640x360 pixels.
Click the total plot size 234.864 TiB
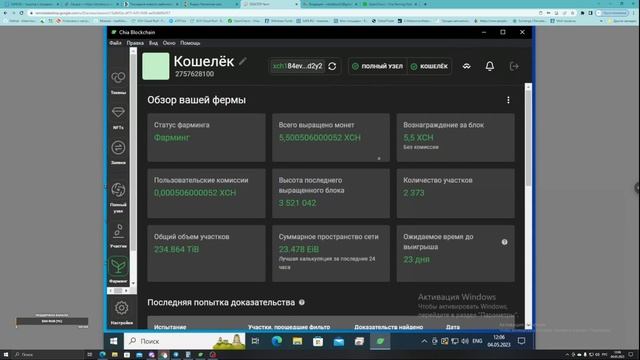point(176,249)
